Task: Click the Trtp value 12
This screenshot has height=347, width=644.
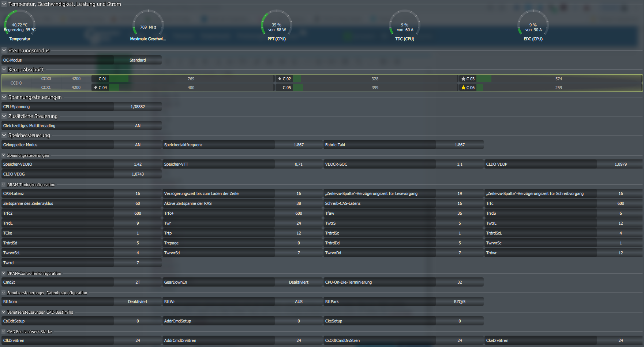Action: [x=299, y=233]
